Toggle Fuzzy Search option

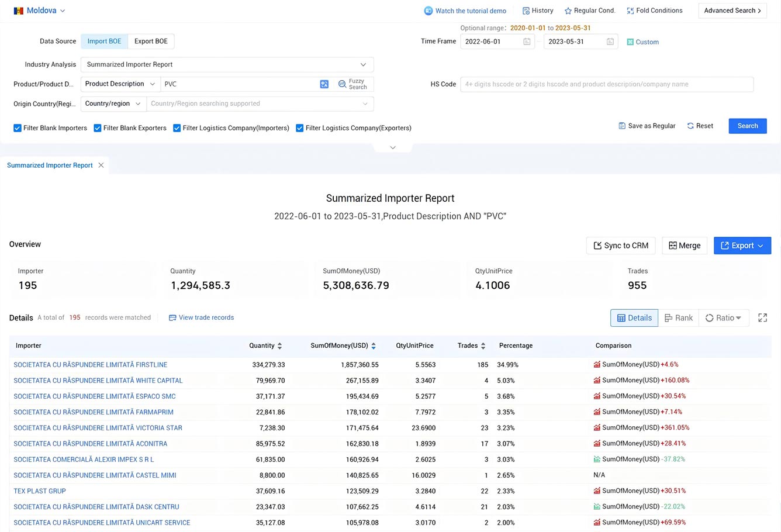pyautogui.click(x=353, y=84)
